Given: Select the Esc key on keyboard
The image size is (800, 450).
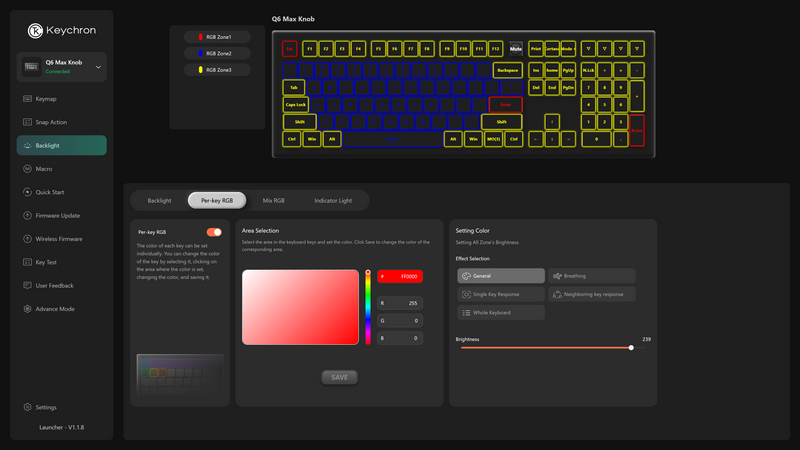Looking at the screenshot, I should (x=289, y=49).
